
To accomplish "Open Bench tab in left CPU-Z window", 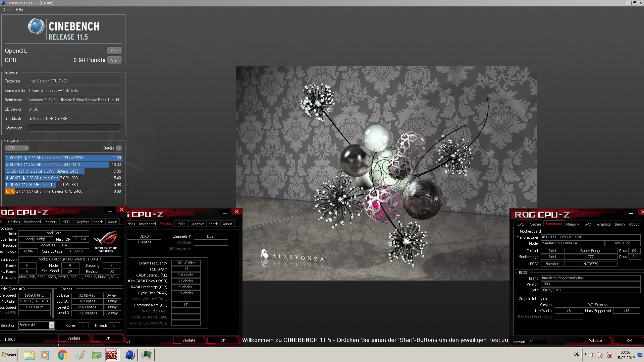I will [98, 222].
